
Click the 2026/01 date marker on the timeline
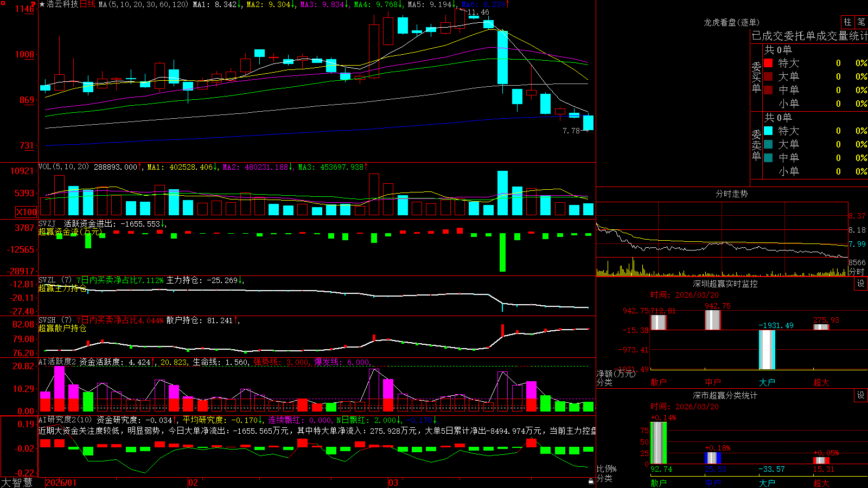point(61,483)
